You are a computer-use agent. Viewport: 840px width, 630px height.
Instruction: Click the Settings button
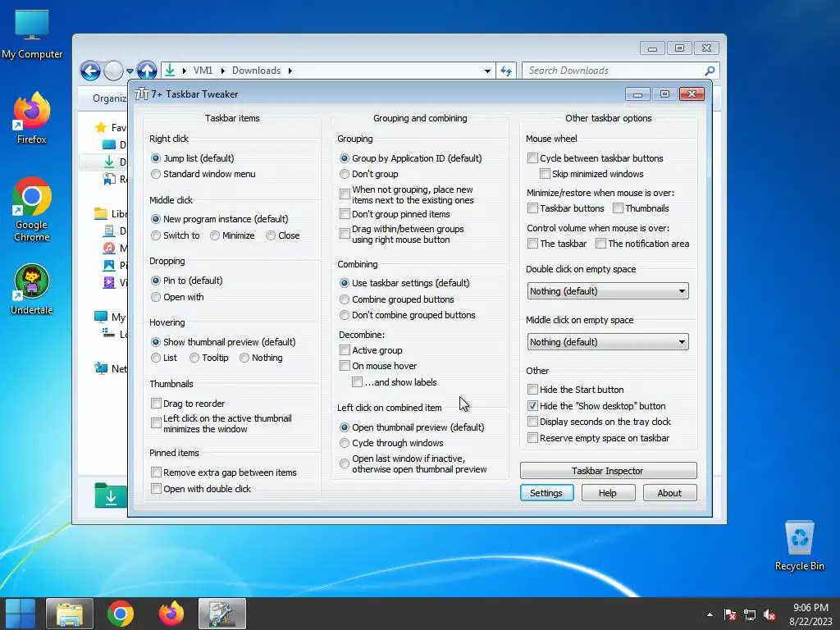[x=546, y=493]
